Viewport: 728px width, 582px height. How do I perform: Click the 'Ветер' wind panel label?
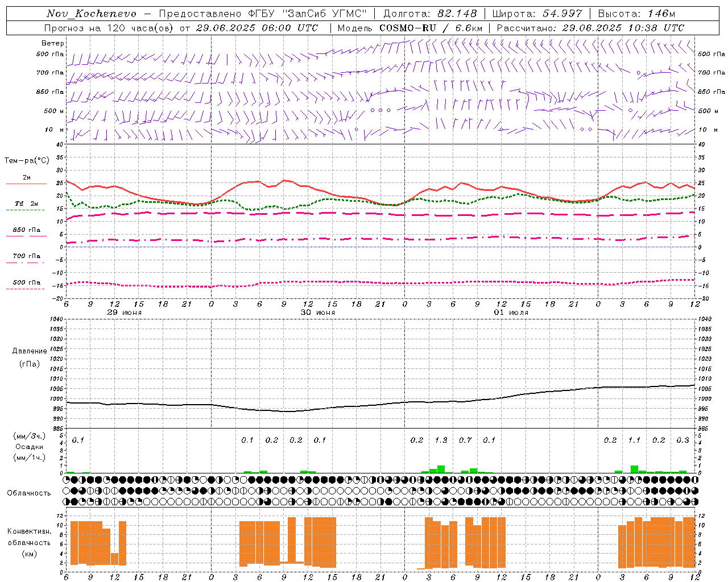click(53, 43)
